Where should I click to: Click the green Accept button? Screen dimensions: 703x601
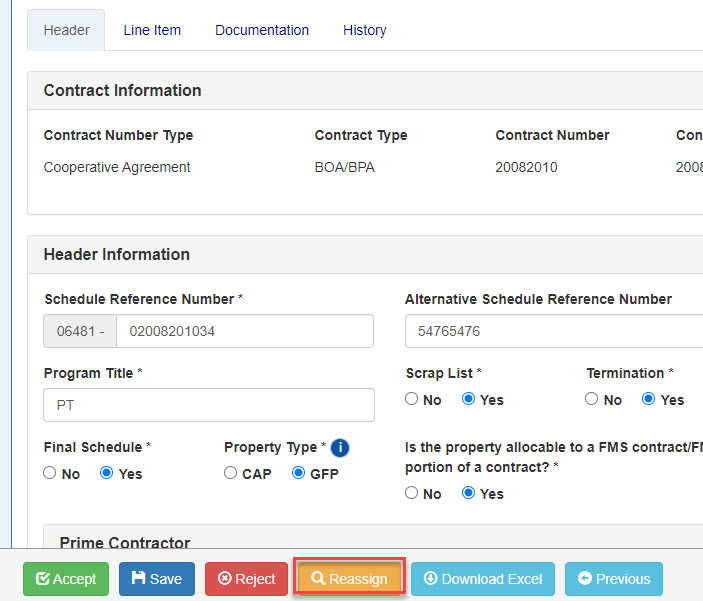pyautogui.click(x=66, y=579)
